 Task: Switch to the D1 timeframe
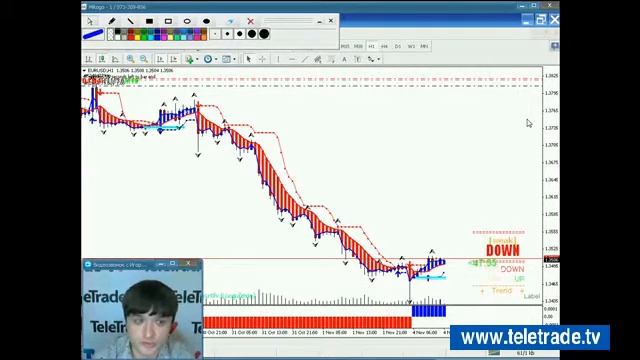398,47
